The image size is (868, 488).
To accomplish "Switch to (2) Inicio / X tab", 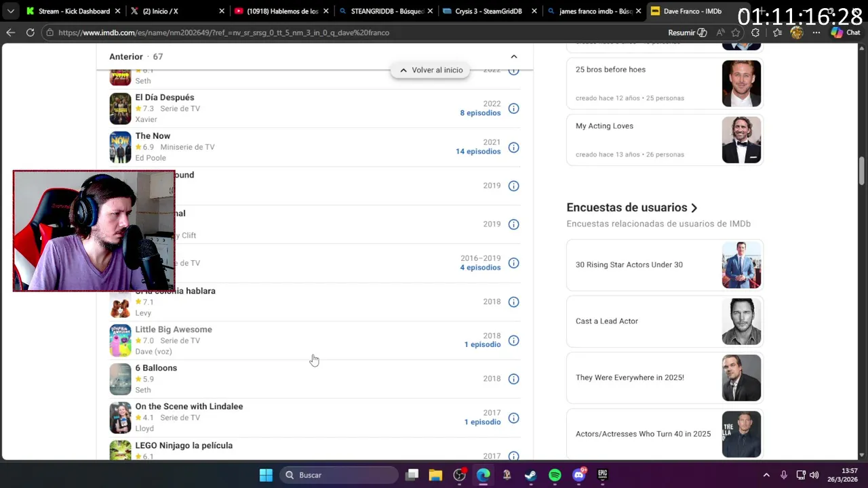I will [177, 11].
